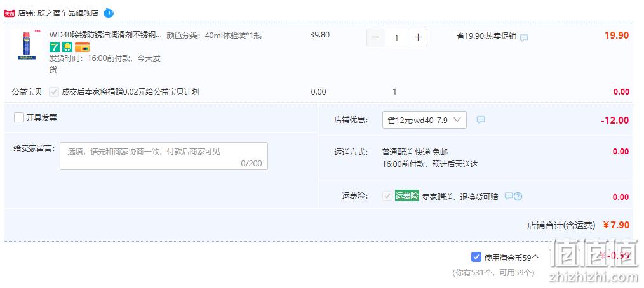
Task: Click the unit price 39.80
Action: (x=319, y=35)
